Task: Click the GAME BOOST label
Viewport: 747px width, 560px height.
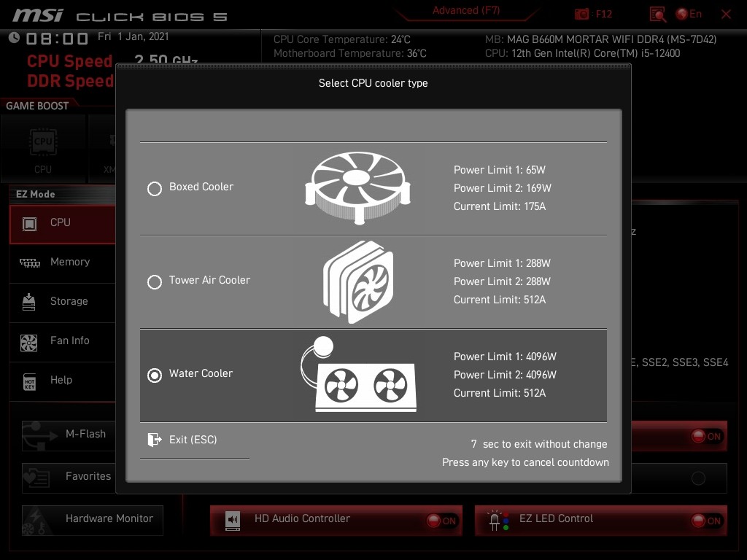Action: pos(37,106)
